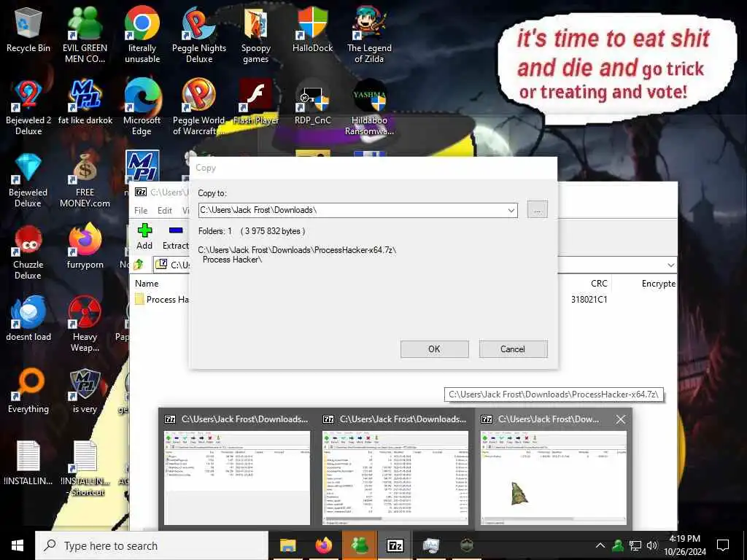Open Firefox from the taskbar
The image size is (747, 560).
click(x=323, y=545)
